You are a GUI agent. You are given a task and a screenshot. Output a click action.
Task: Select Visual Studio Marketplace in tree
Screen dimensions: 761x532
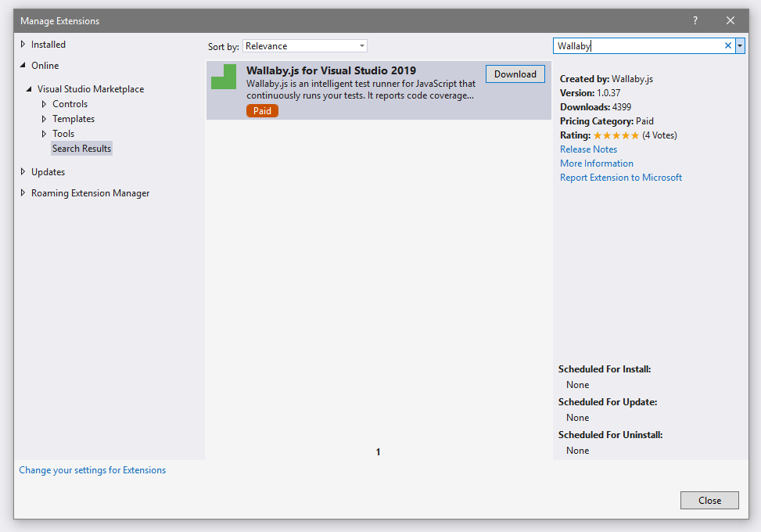tap(91, 89)
